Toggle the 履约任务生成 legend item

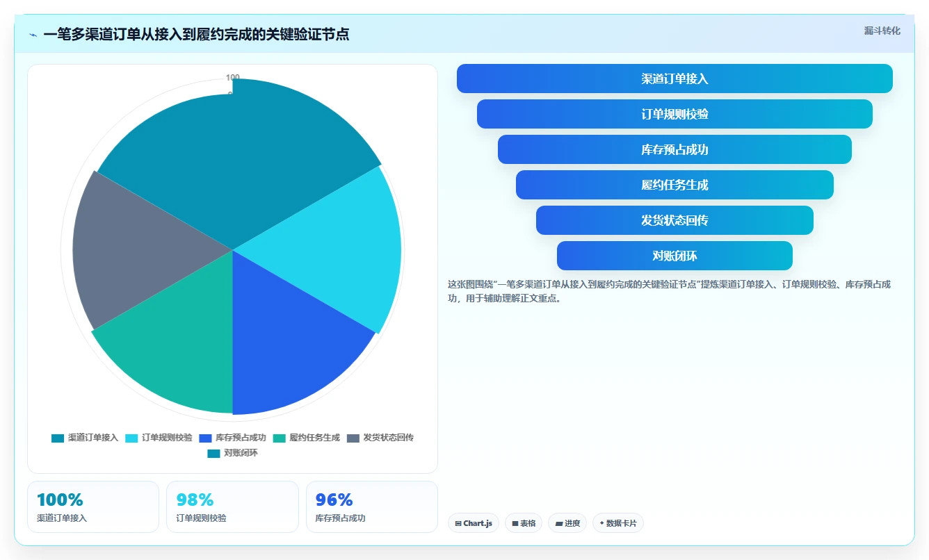pyautogui.click(x=306, y=438)
